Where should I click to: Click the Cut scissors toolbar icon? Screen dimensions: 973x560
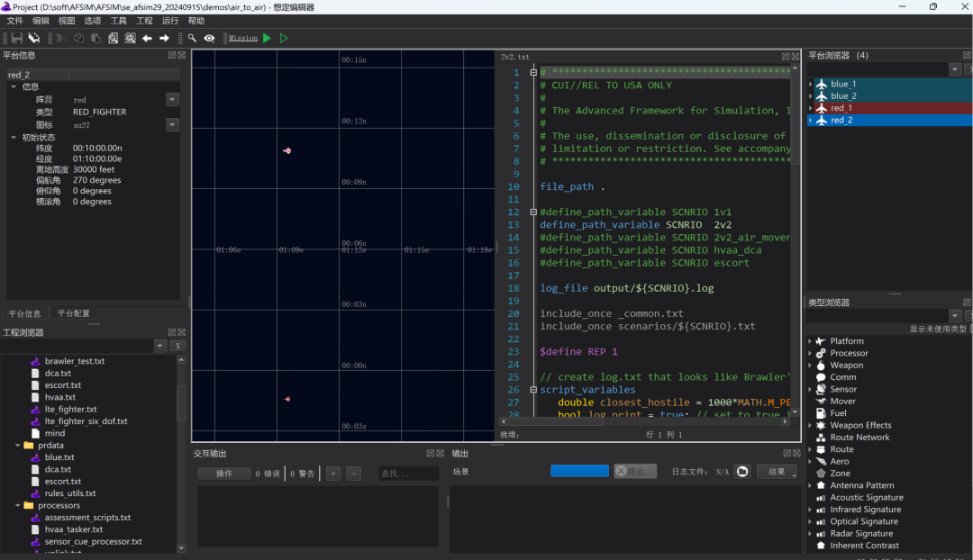tap(61, 39)
